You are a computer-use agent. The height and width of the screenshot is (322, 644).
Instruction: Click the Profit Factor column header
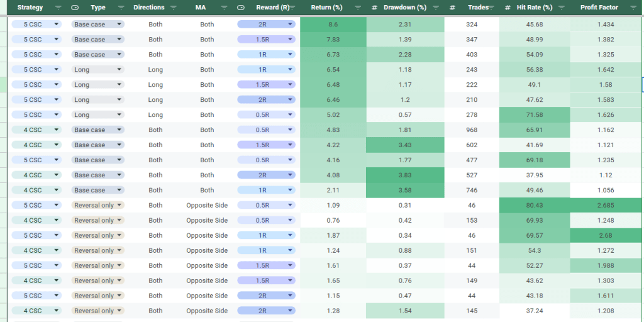point(599,8)
